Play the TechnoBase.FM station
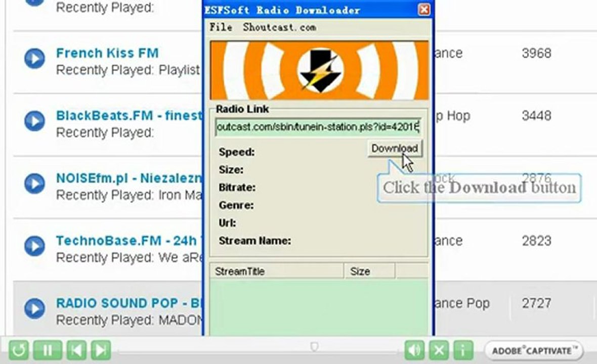The height and width of the screenshot is (364, 597). [34, 246]
